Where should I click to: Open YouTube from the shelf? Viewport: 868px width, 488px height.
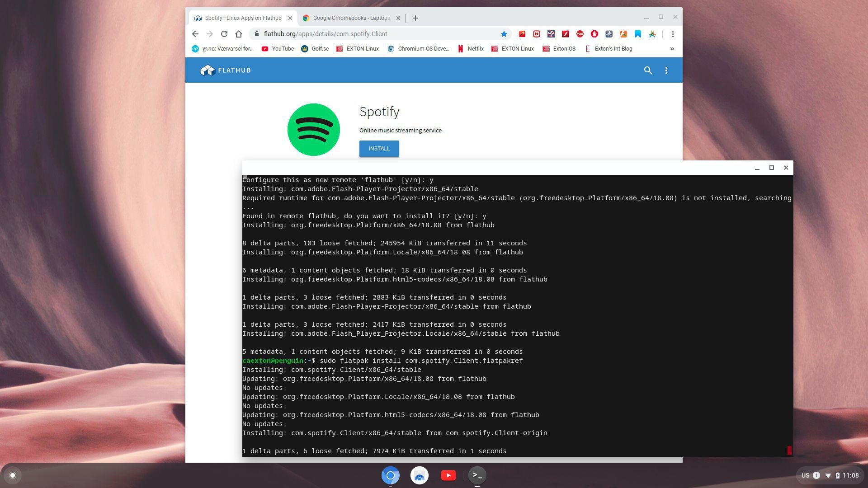tap(448, 475)
